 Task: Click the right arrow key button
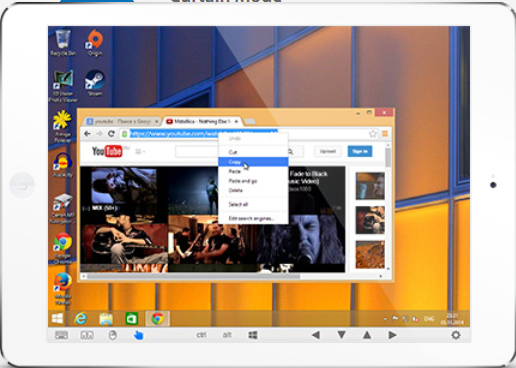(392, 335)
